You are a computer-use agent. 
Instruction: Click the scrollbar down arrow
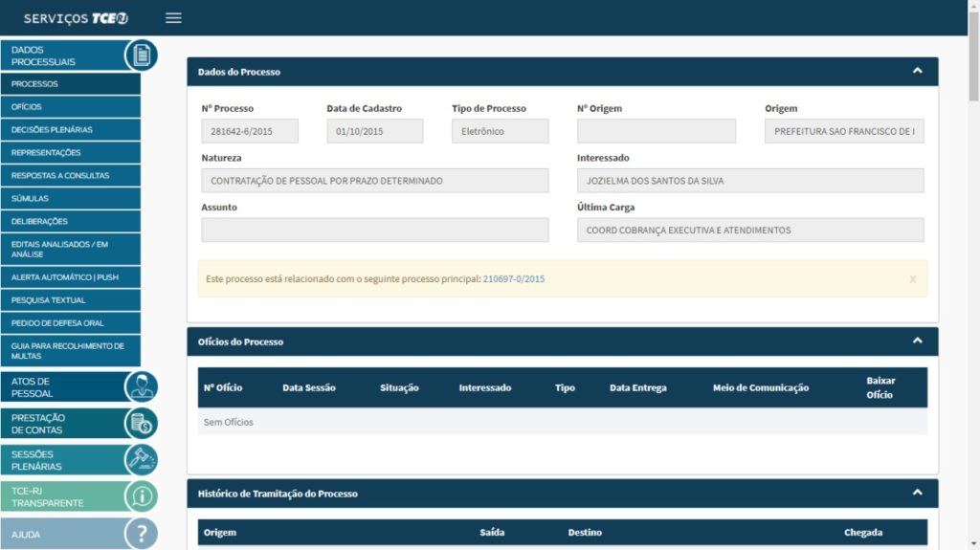click(x=973, y=544)
